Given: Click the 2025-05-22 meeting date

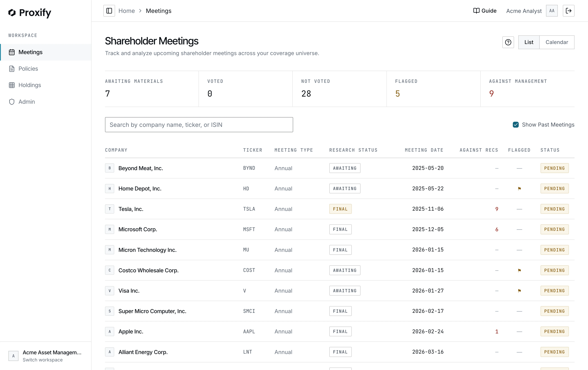Looking at the screenshot, I should [x=428, y=188].
